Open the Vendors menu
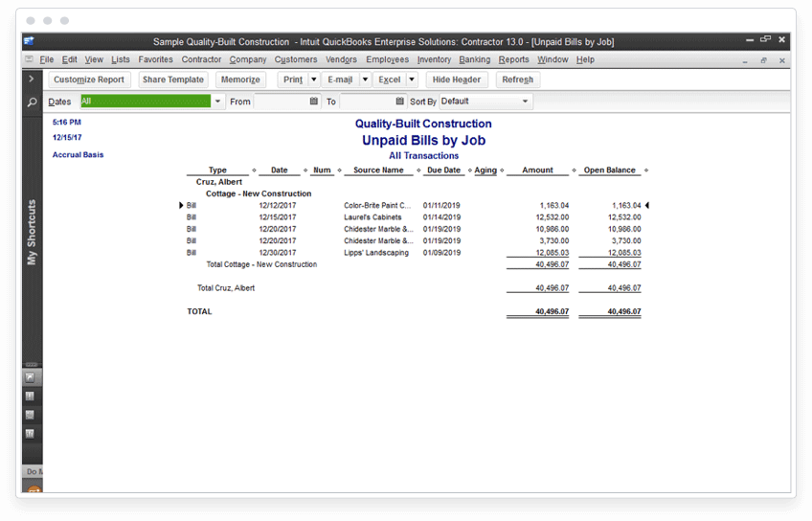 (x=341, y=59)
